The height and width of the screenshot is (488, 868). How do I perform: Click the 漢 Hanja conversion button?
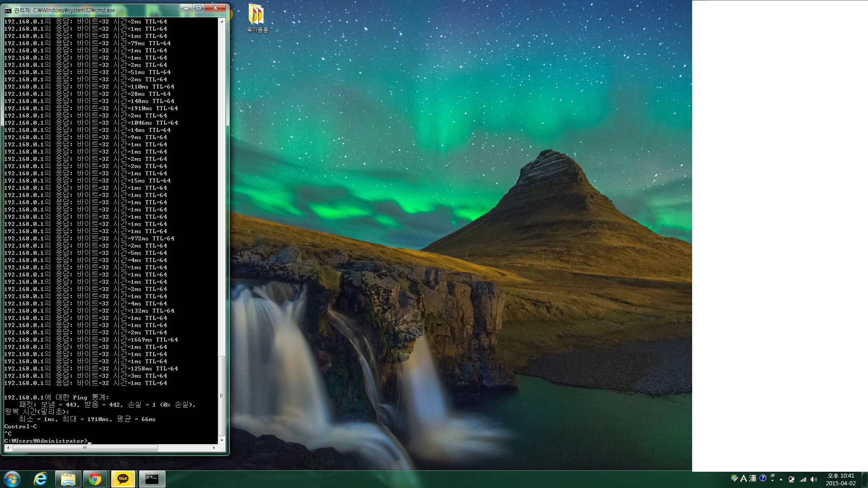pos(753,478)
